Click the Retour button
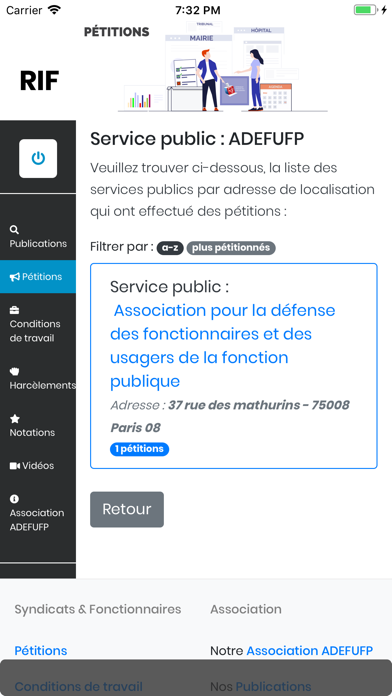The width and height of the screenshot is (392, 696). click(127, 509)
